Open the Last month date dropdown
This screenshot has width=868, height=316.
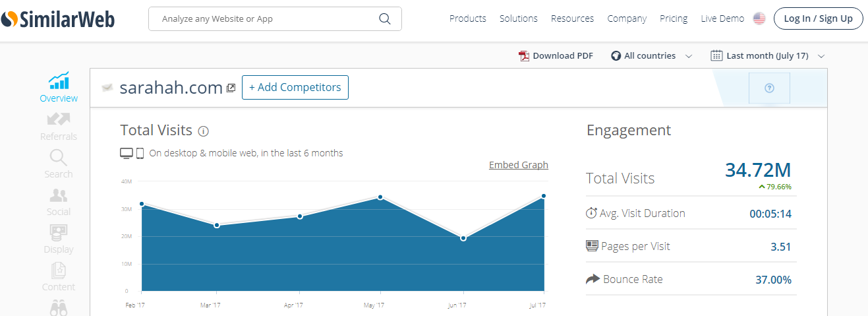(768, 56)
